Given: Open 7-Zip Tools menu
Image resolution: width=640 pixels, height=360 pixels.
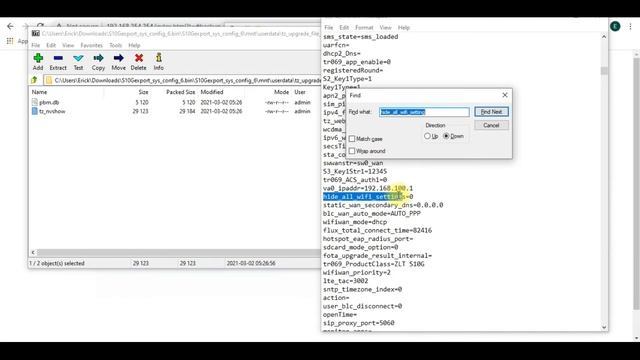Looking at the screenshot, I should click(116, 45).
